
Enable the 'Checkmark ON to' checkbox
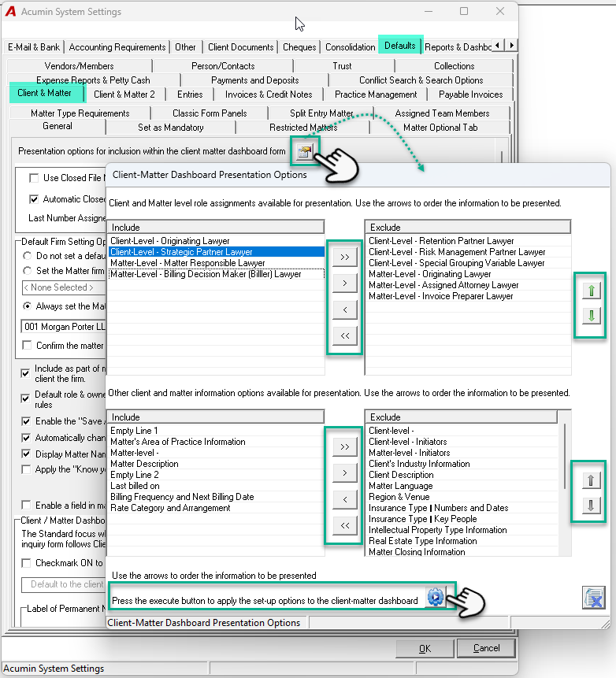(26, 563)
